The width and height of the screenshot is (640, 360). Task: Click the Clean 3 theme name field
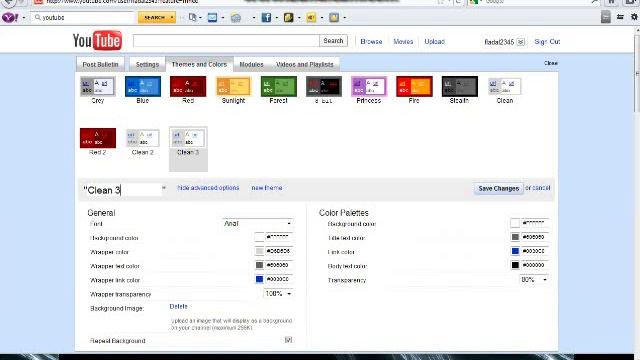coord(122,190)
